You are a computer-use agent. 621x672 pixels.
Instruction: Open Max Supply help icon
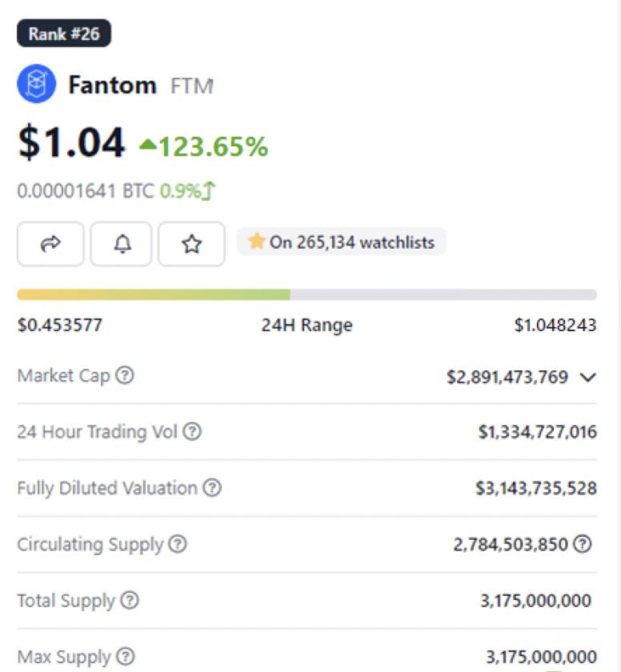click(x=126, y=656)
